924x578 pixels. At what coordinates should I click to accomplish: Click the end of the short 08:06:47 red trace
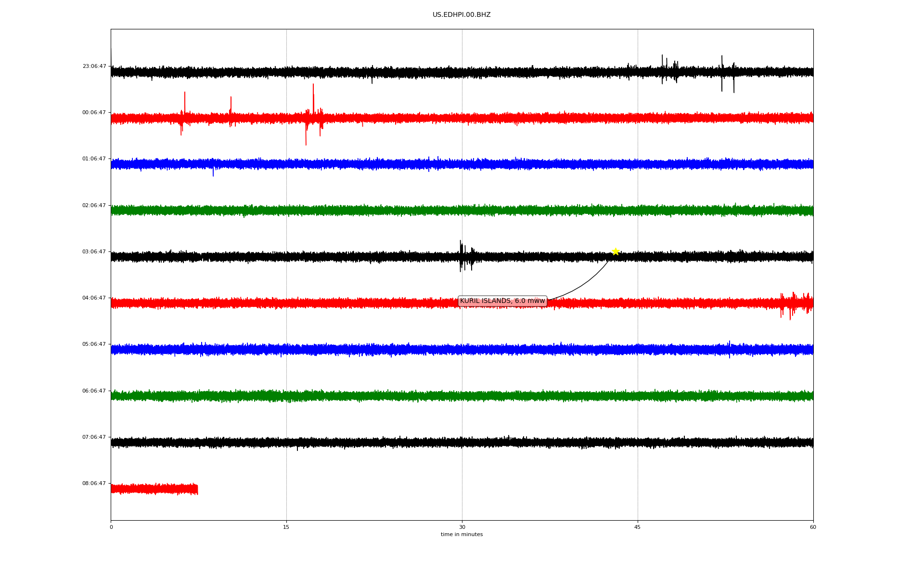coord(197,489)
